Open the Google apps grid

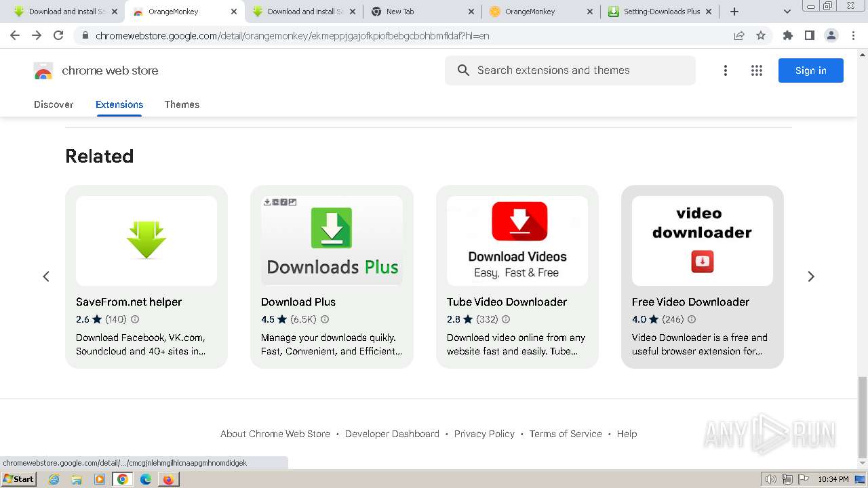[x=757, y=70]
